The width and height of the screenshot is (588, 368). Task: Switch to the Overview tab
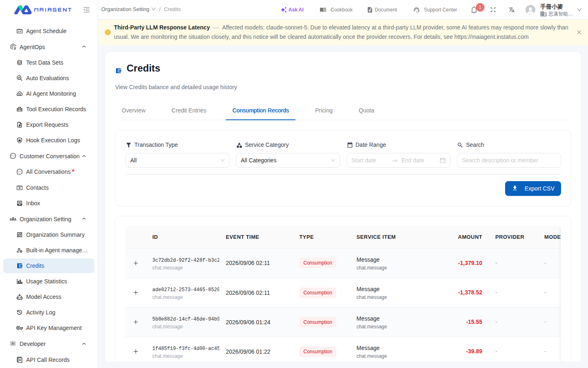[134, 110]
